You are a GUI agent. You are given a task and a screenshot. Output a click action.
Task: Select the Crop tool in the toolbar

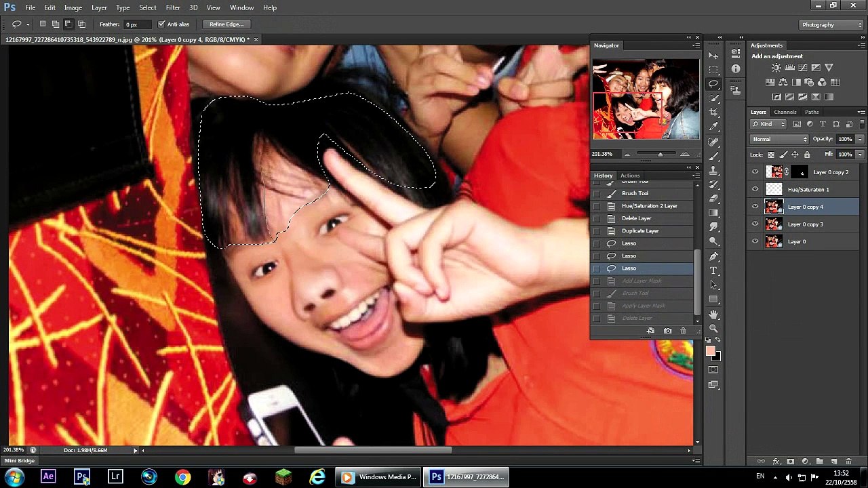click(713, 112)
